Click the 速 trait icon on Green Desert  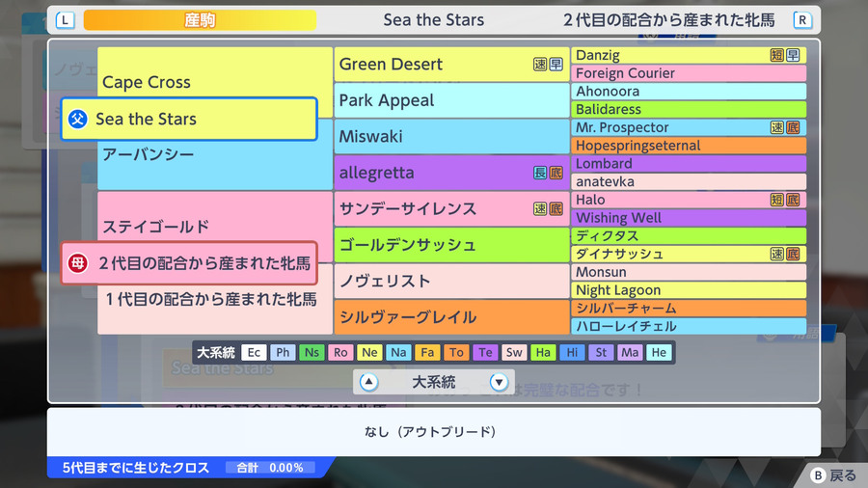click(540, 65)
